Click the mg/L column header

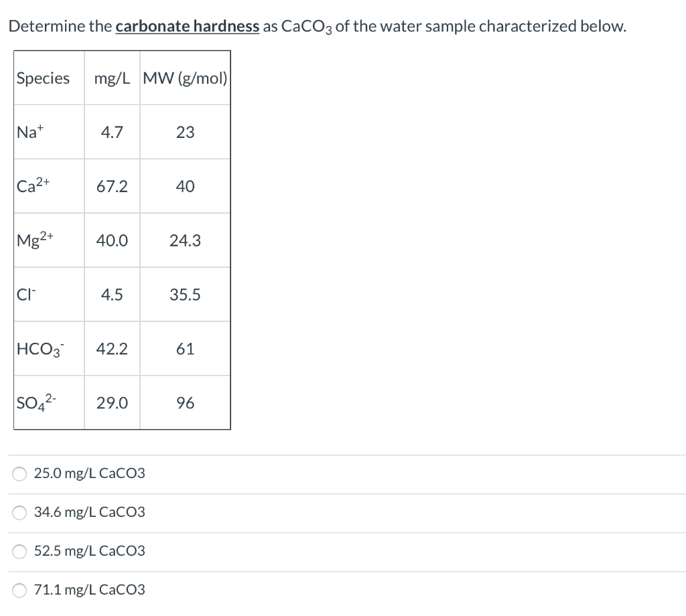click(111, 78)
